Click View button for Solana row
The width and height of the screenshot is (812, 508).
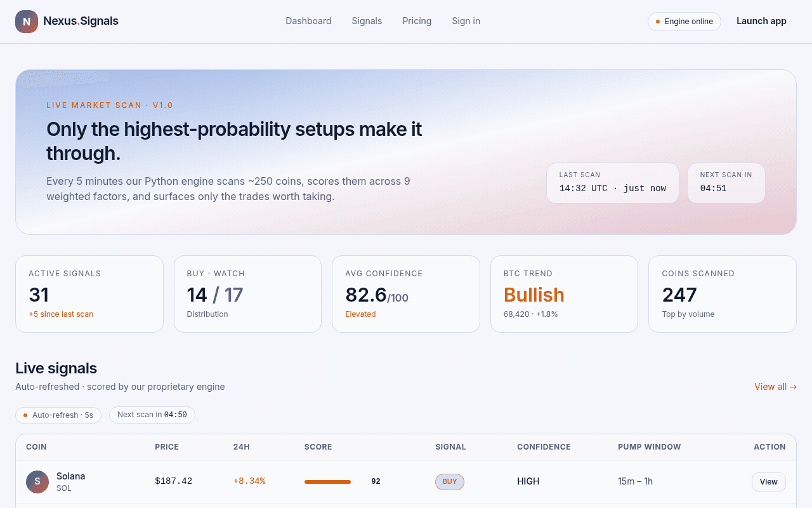pyautogui.click(x=769, y=482)
